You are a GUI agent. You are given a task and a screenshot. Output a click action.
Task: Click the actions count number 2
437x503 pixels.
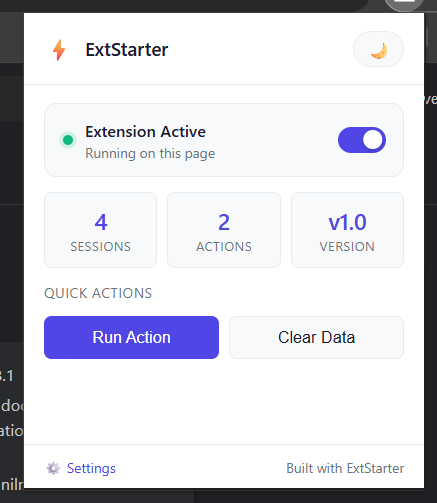[224, 222]
